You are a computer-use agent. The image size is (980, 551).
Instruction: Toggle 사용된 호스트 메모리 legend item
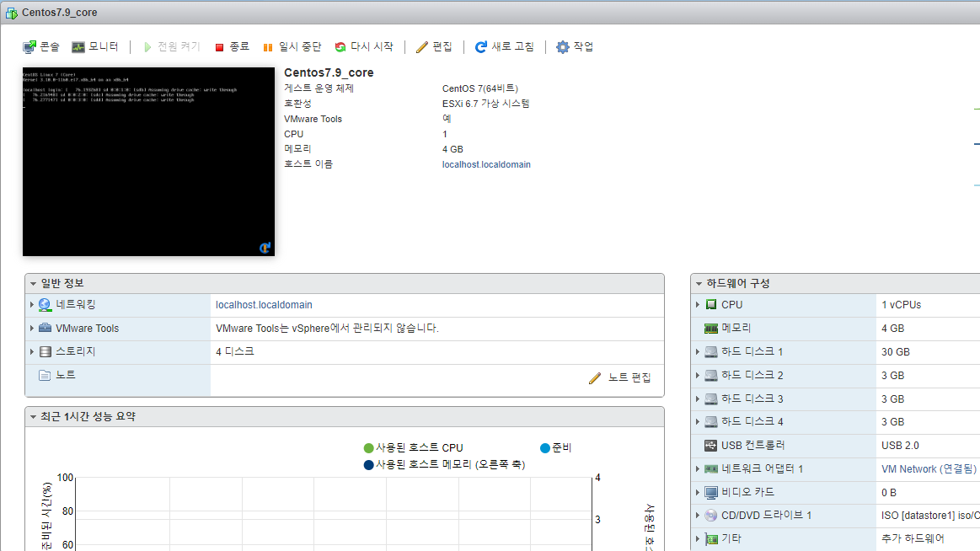coord(444,465)
